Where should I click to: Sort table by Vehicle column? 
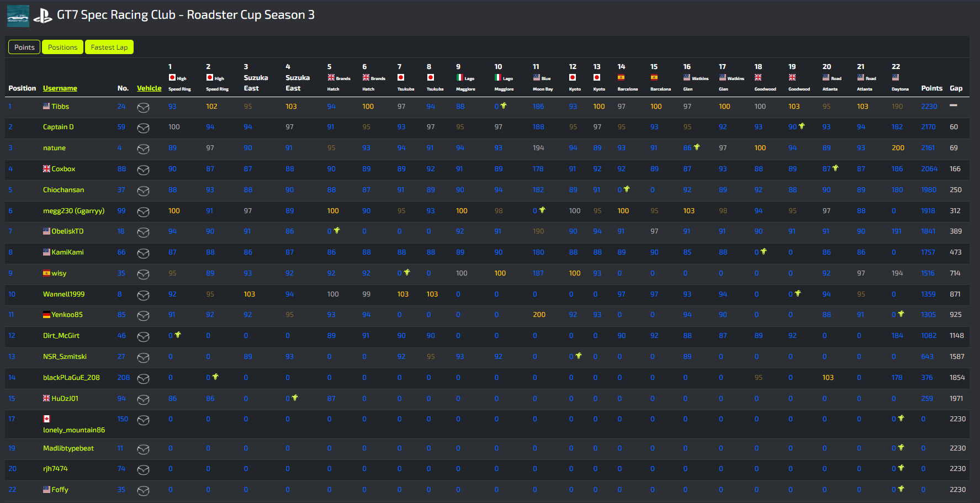[149, 88]
